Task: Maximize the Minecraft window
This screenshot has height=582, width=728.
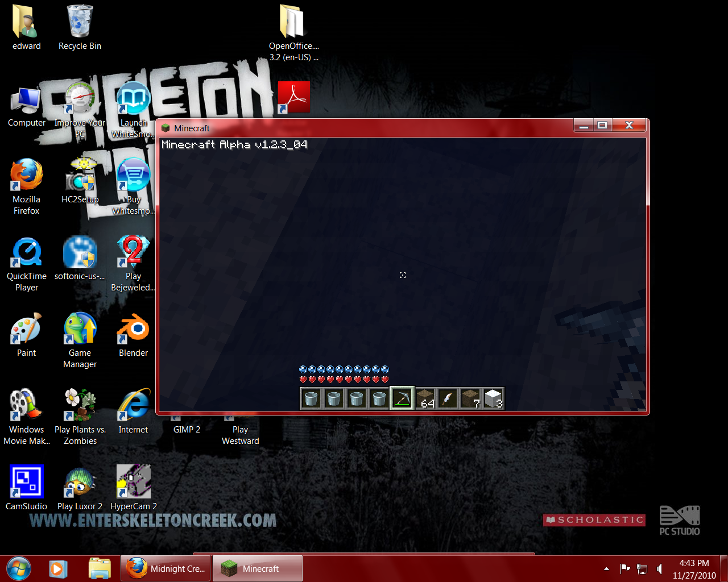Action: pos(602,126)
